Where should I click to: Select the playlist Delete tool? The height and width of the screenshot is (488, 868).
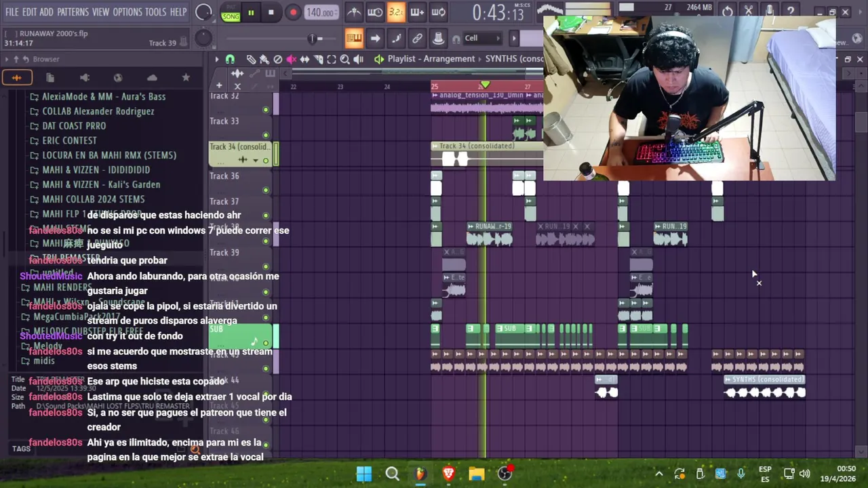click(277, 59)
